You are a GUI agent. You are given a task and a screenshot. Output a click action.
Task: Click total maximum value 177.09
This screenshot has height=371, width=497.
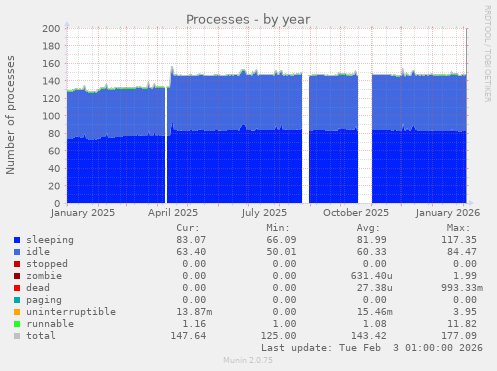tap(459, 336)
